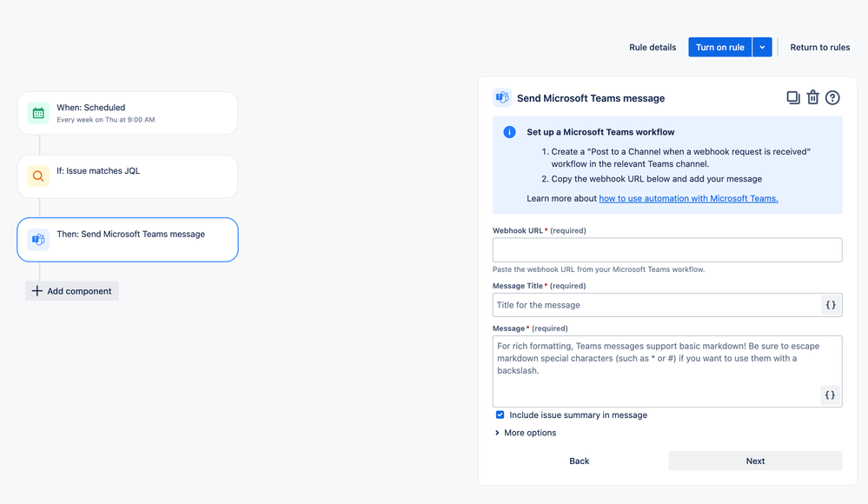Click Return to rules
Image resolution: width=868 pixels, height=504 pixels.
point(820,47)
